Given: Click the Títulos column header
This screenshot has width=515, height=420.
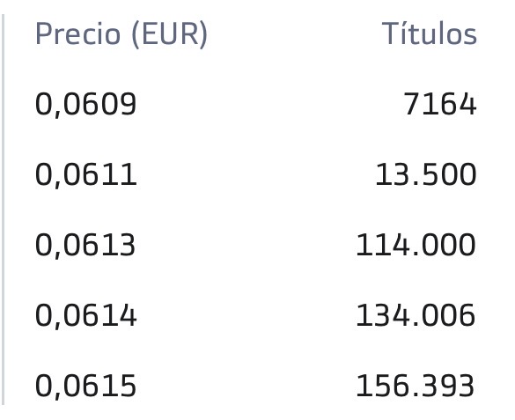Looking at the screenshot, I should pyautogui.click(x=430, y=33).
